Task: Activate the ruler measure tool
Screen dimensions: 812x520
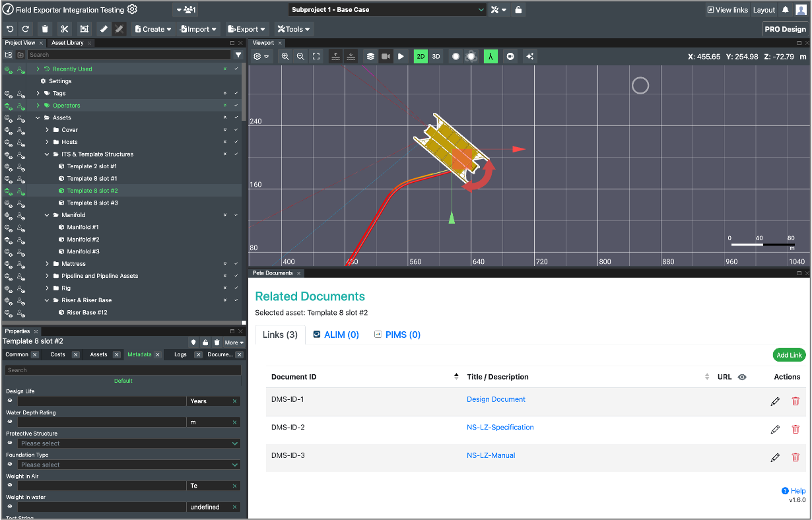Action: pos(104,29)
